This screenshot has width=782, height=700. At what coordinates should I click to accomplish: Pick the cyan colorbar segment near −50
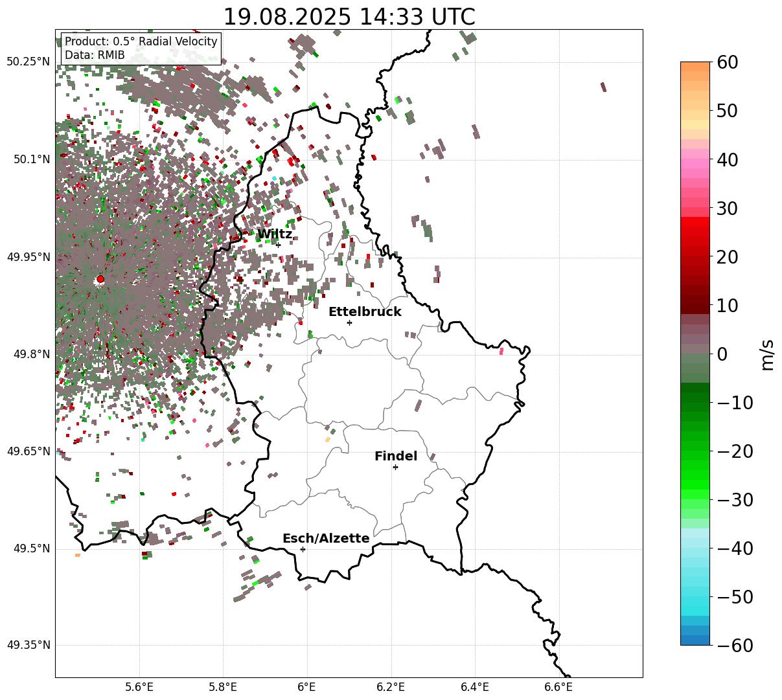point(695,601)
